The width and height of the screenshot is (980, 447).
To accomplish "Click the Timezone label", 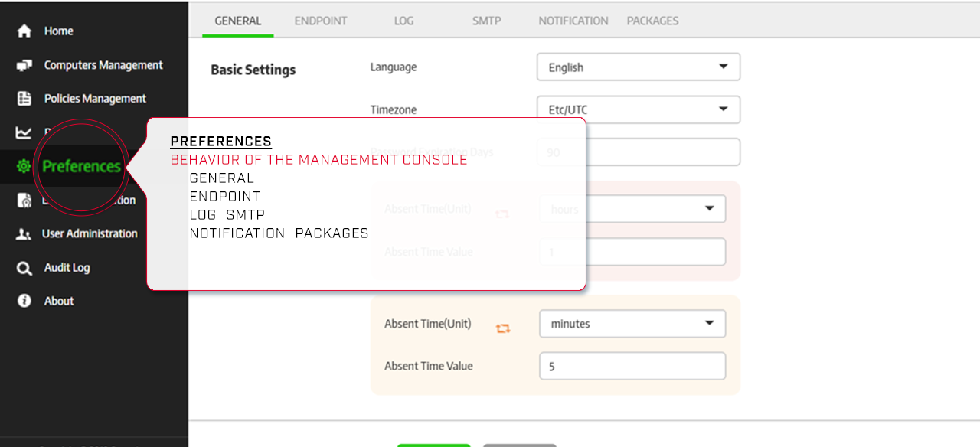I will (x=394, y=110).
